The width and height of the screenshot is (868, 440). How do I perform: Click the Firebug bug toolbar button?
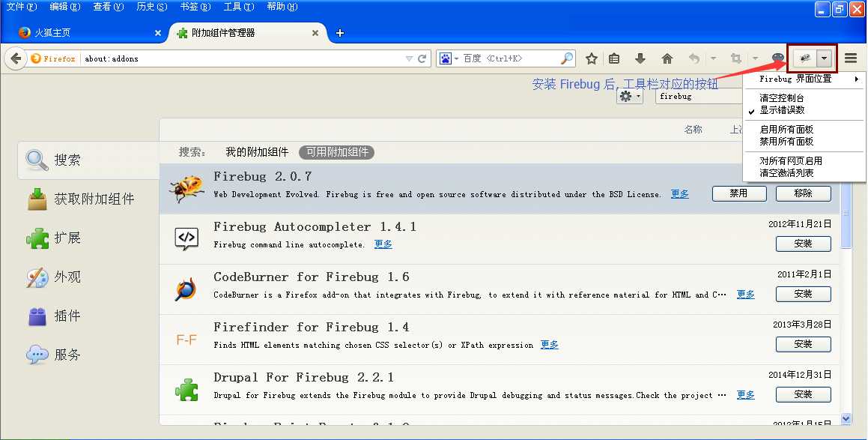coord(805,58)
